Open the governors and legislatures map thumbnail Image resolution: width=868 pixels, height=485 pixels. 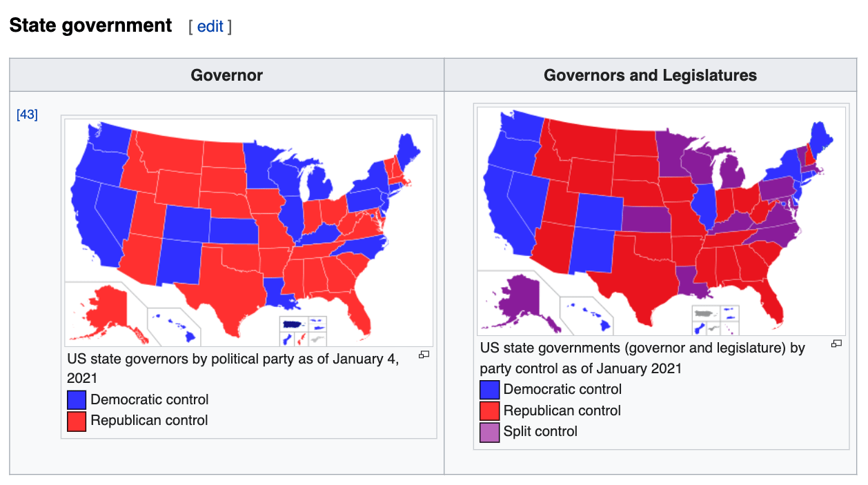661,221
